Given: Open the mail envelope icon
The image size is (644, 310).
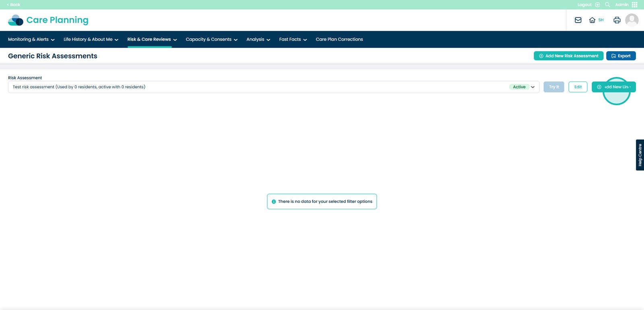Looking at the screenshot, I should point(578,20).
